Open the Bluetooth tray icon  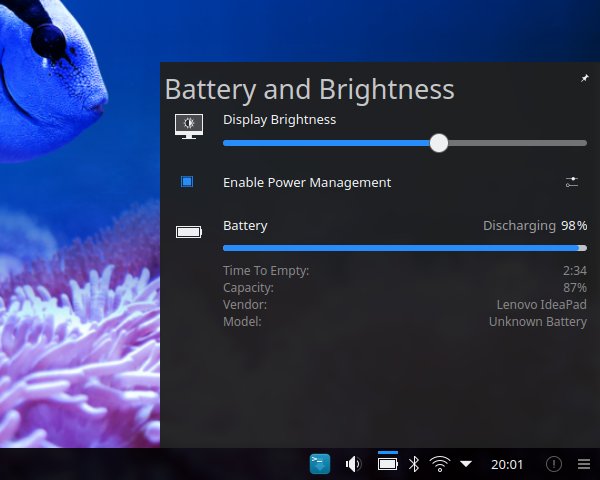click(x=414, y=464)
